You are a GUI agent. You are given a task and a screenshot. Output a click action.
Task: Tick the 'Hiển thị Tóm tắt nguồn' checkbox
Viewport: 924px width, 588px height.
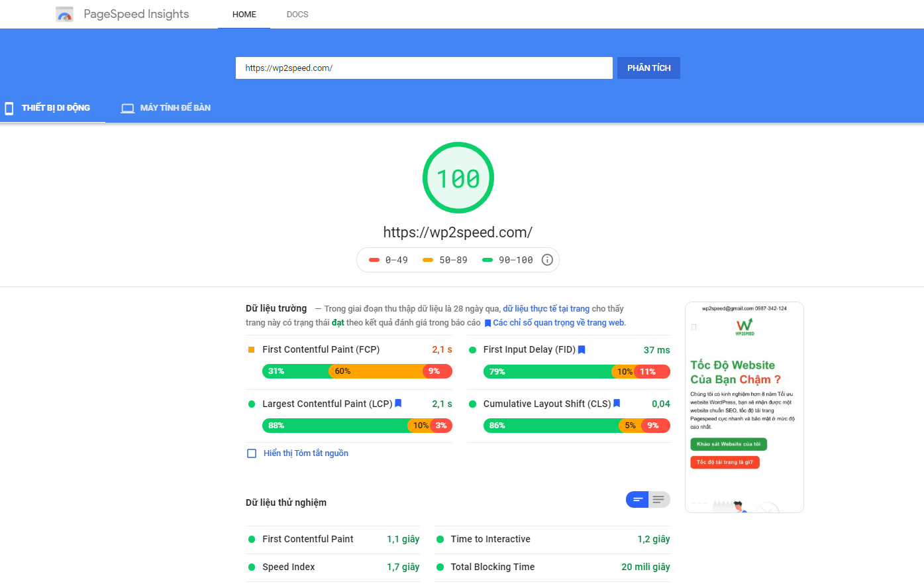point(252,453)
